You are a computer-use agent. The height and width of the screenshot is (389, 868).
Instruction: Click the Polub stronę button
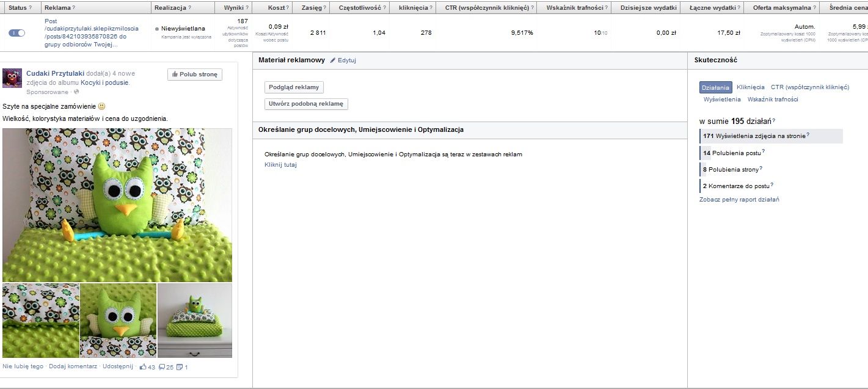pos(195,75)
